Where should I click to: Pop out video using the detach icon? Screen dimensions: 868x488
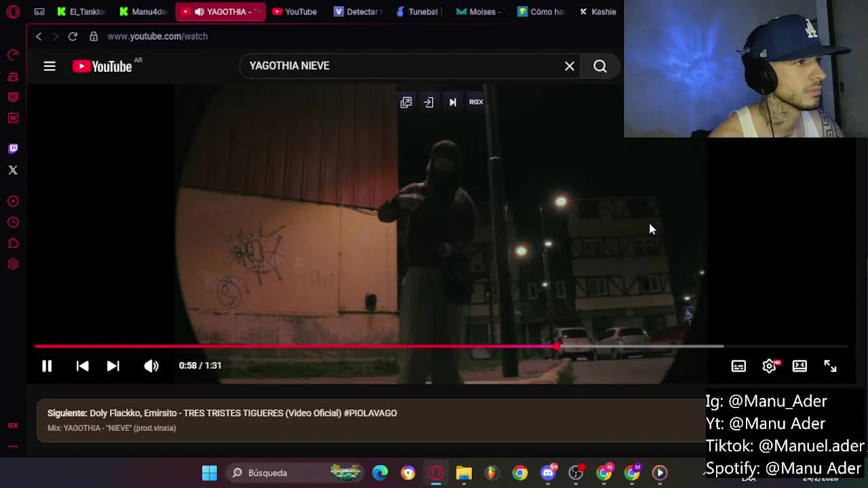(x=406, y=102)
